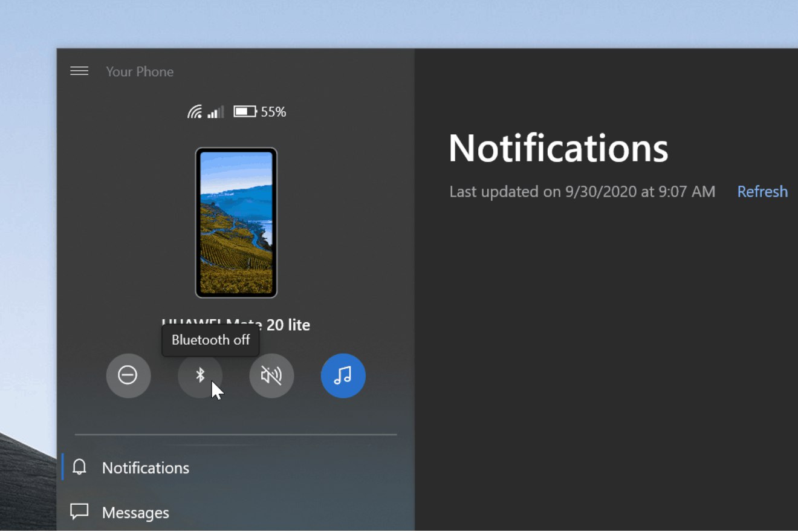Screen dimensions: 798x532
Task: Click the blue music note audio button
Action: pyautogui.click(x=343, y=375)
